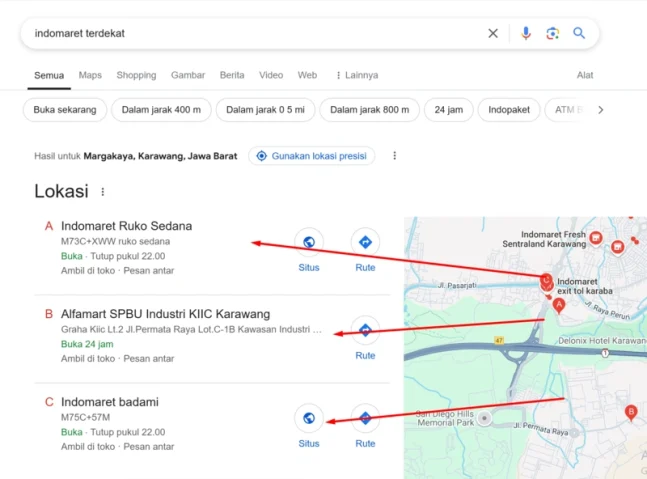Open Situs globe icon for Indomaret badami

point(309,418)
